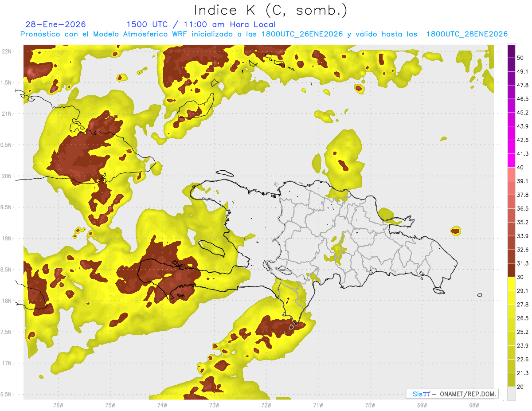Click the colorbar value '29.1'
The image size is (532, 411).
pos(523,291)
